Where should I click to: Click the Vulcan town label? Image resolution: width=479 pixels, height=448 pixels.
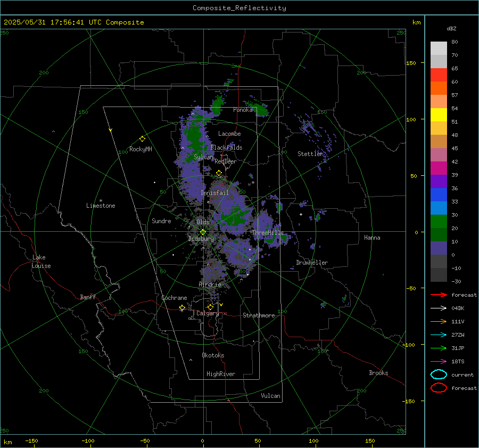coord(270,396)
